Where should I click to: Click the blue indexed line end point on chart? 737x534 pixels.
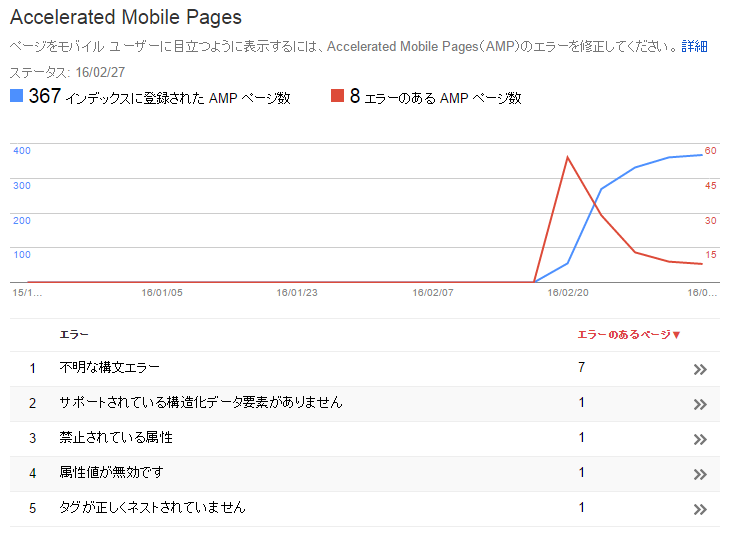point(702,155)
